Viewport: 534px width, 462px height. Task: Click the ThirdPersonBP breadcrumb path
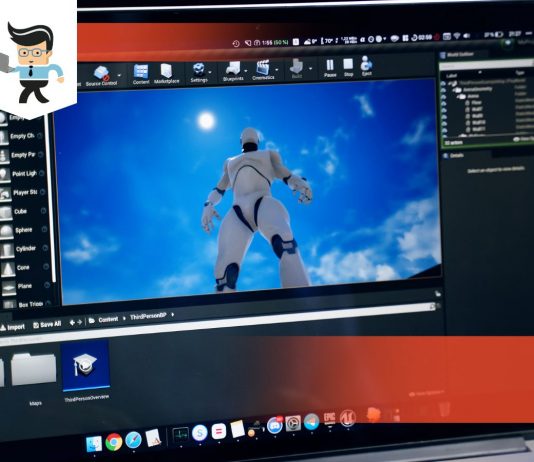[148, 316]
